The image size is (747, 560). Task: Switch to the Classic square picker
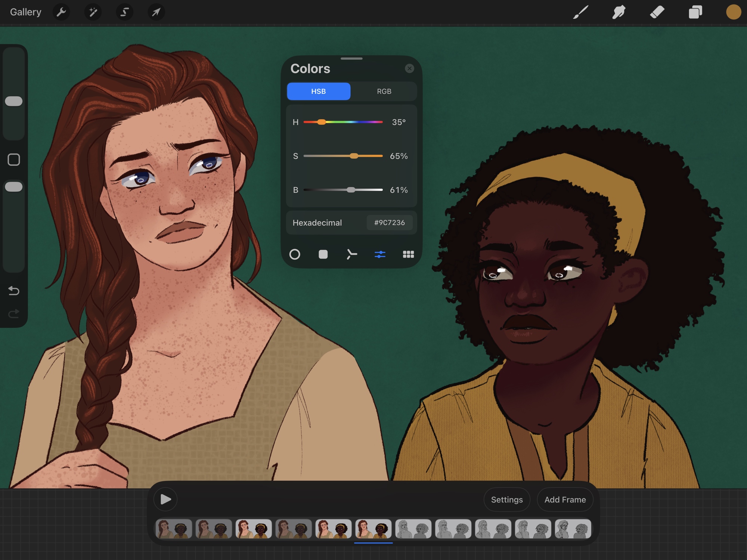click(323, 254)
